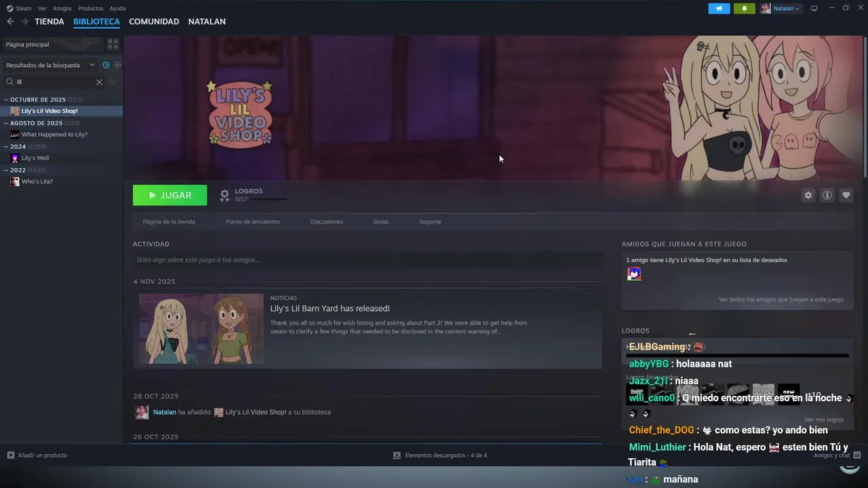Go to the BIBLIOTECA section
This screenshot has height=488, width=868.
(96, 22)
